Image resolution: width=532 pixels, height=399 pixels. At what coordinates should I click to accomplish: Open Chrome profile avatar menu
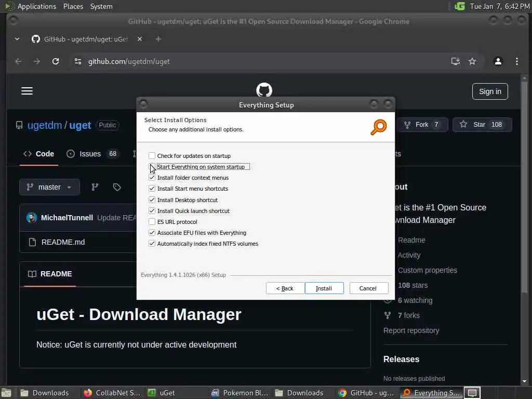pos(498,61)
